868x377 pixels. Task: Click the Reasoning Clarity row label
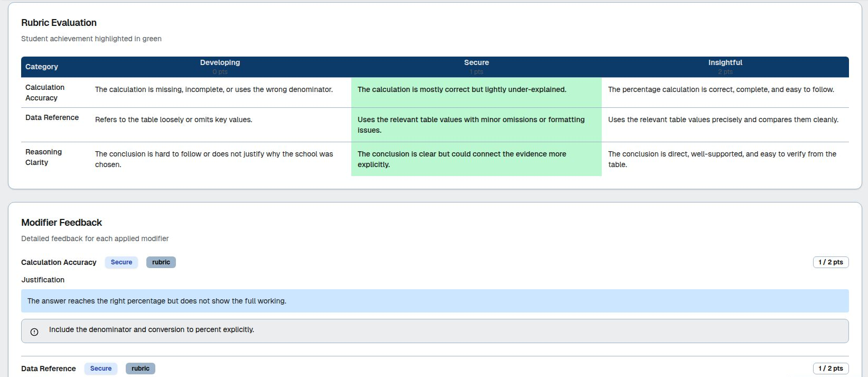[x=44, y=157]
